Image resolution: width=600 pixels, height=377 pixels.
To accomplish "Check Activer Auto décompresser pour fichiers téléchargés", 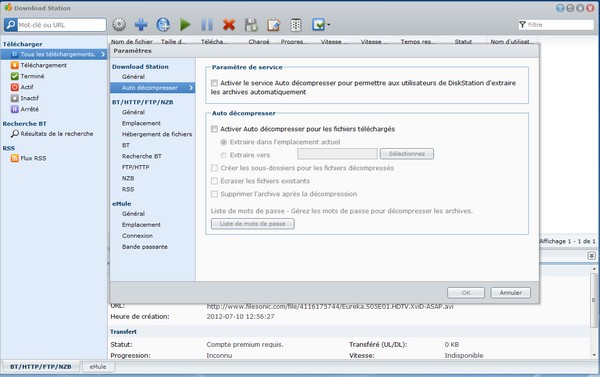I will 214,129.
